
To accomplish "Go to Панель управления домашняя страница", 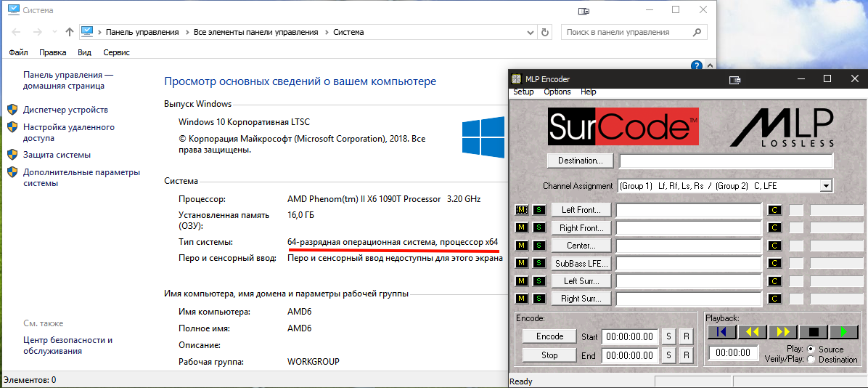I will pos(68,81).
